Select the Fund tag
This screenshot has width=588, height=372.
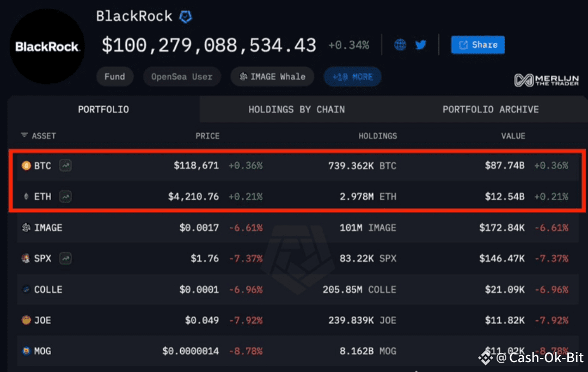tap(115, 76)
